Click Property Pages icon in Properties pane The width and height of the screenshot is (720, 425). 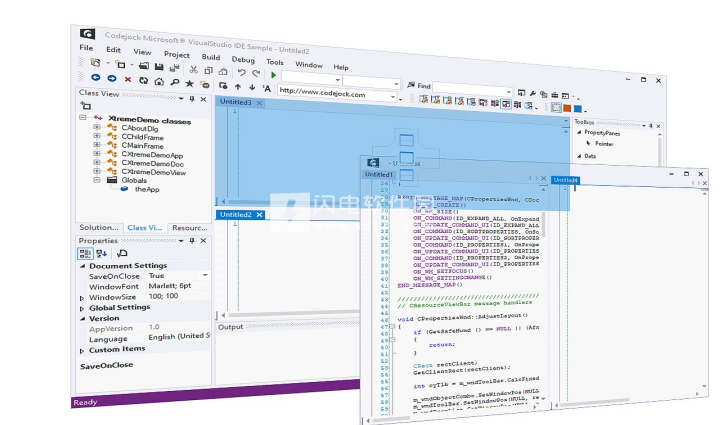click(122, 253)
